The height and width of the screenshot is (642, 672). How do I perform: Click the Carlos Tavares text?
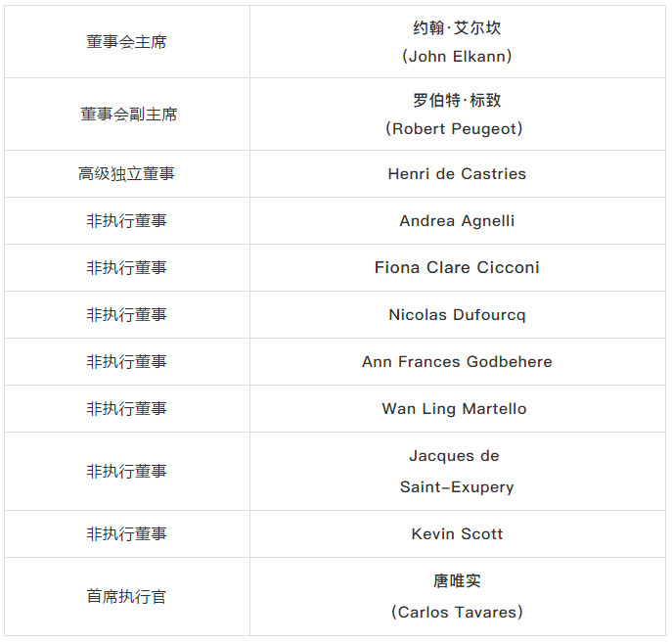point(457,612)
